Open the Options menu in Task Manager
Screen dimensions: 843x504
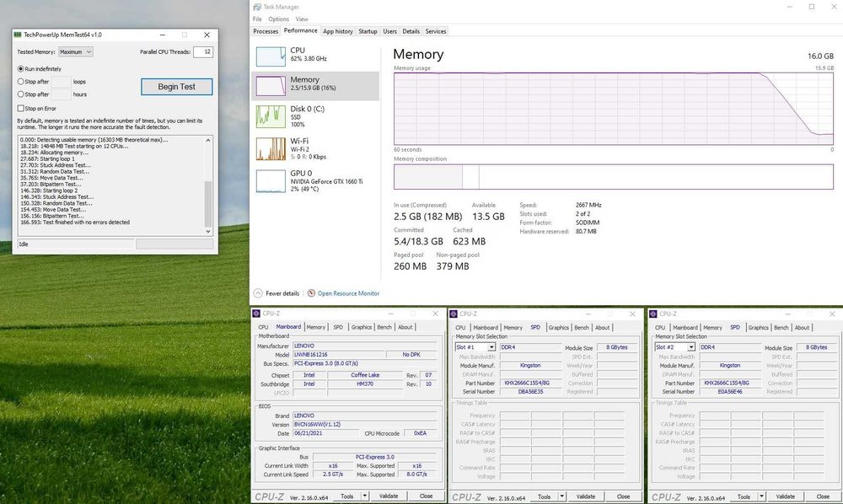coord(278,19)
